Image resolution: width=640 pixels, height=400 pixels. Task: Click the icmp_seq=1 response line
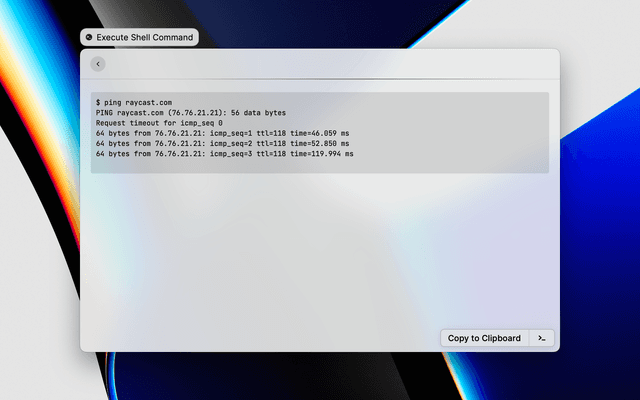point(222,133)
